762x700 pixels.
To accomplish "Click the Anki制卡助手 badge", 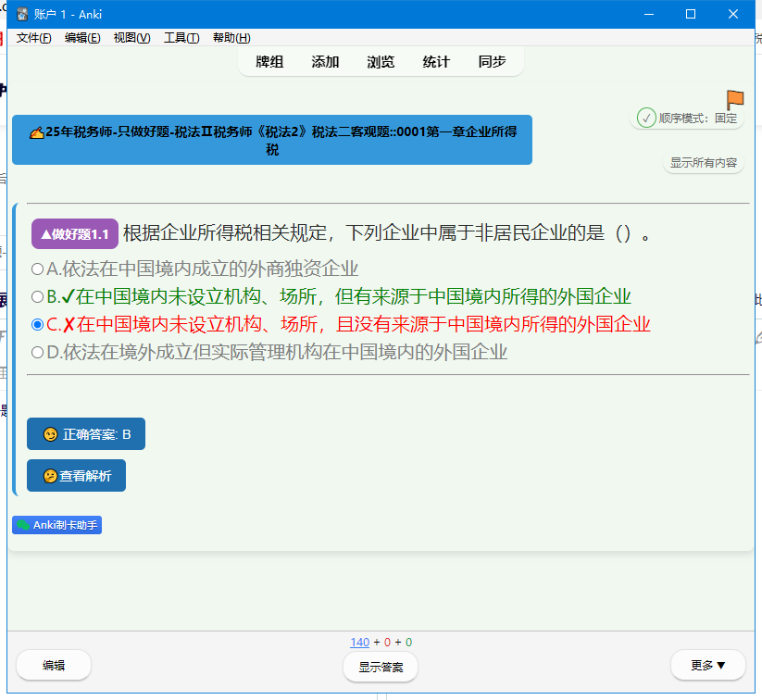I will (56, 525).
